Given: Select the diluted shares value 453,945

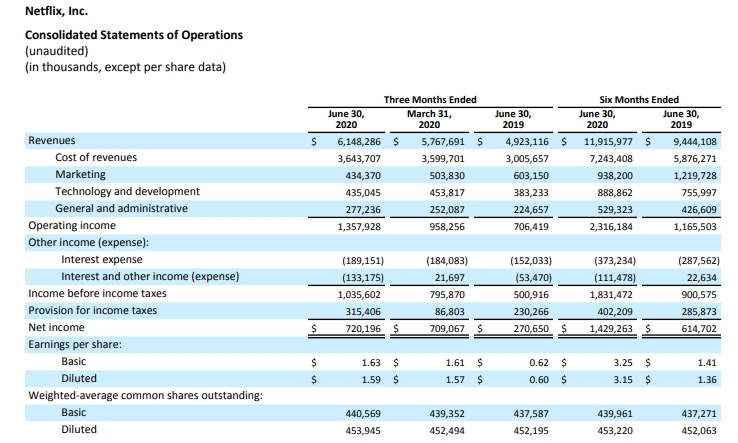Looking at the screenshot, I should 364,430.
